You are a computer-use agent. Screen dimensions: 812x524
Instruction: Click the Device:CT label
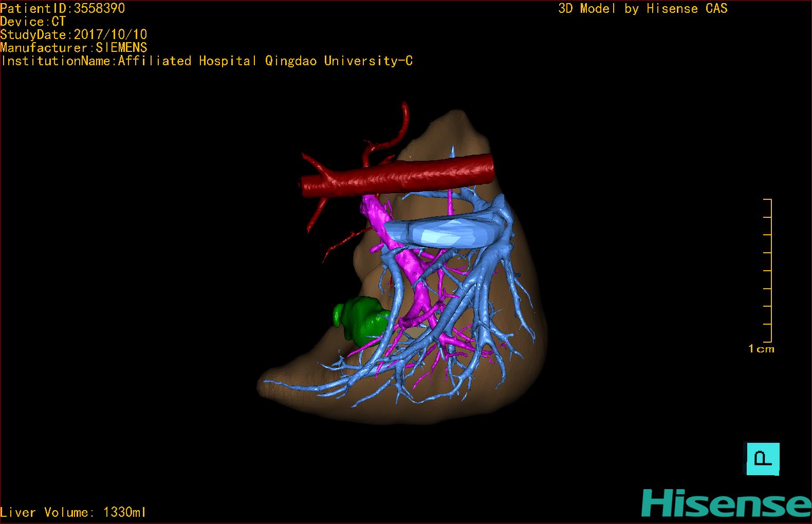33,22
